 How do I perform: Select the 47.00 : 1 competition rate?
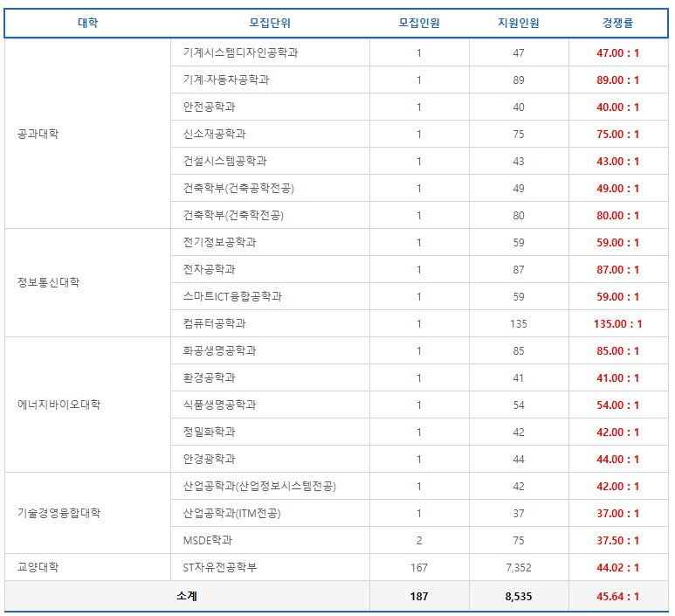[x=617, y=53]
